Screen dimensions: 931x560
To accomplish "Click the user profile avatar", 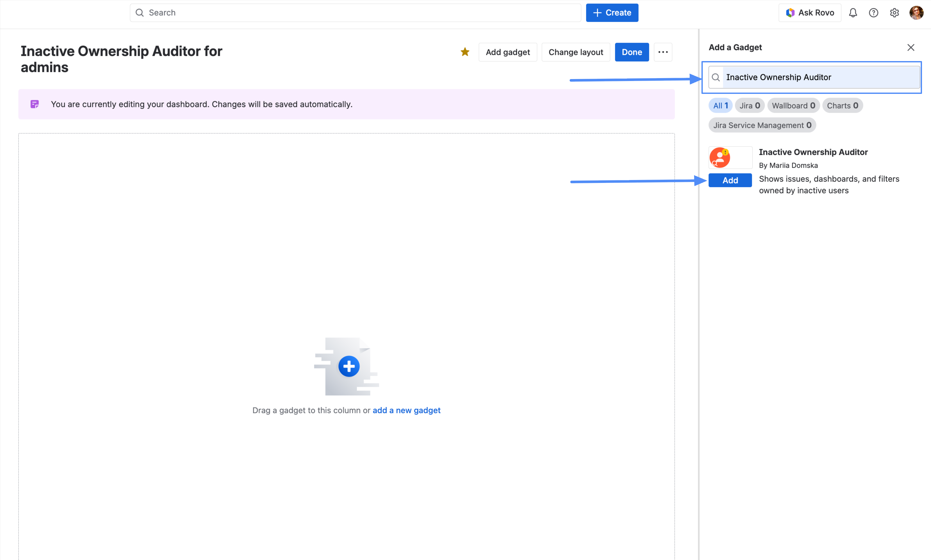I will pyautogui.click(x=916, y=13).
